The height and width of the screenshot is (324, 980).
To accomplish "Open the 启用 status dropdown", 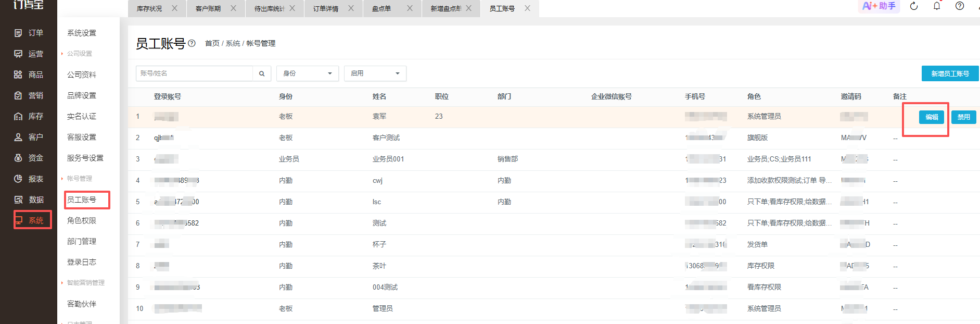I will (375, 73).
